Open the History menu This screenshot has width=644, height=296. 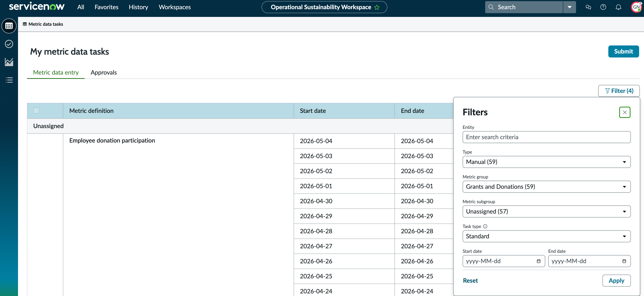click(139, 7)
